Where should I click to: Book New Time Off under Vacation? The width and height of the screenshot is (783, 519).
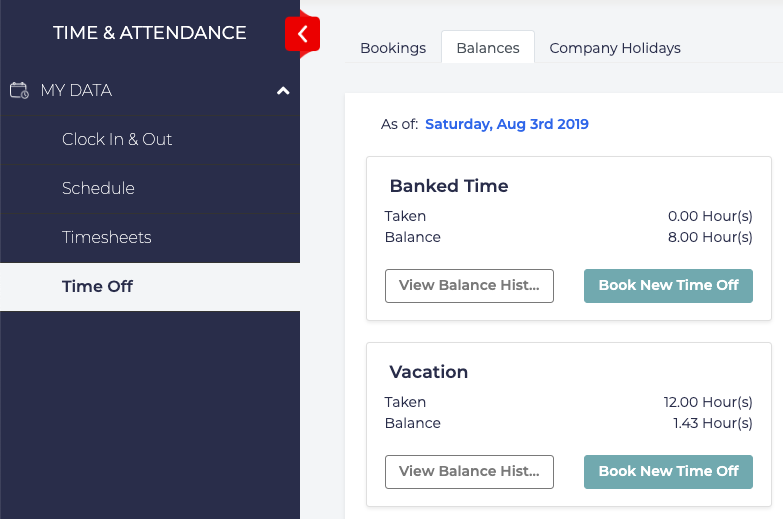click(668, 471)
